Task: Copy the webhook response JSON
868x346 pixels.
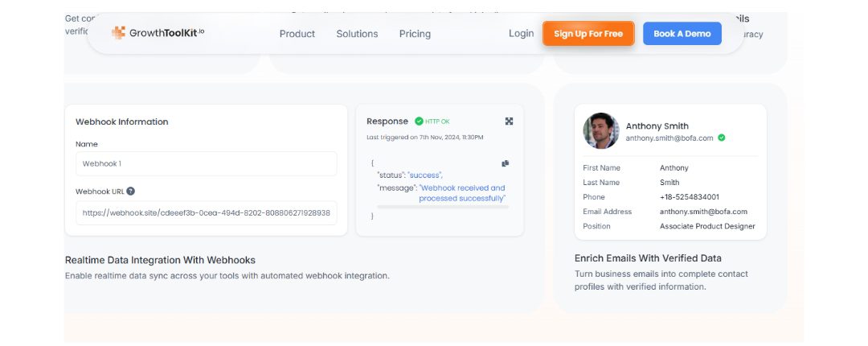Action: 506,163
